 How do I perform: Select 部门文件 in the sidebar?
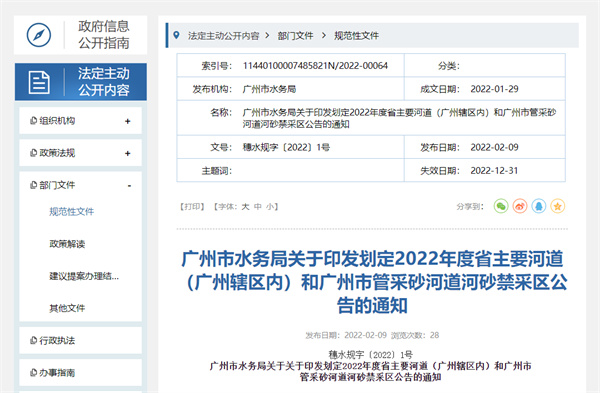tap(57, 185)
